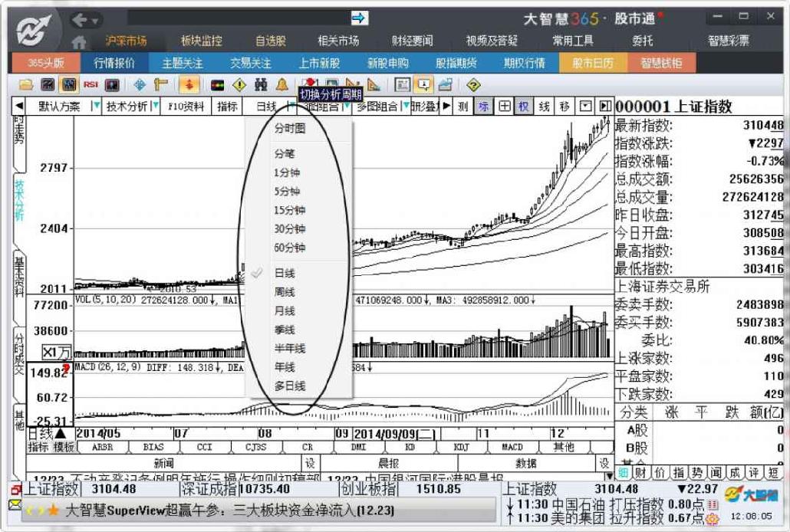Click the dark chart line toolbar icon
This screenshot has width=790, height=532.
click(x=48, y=84)
